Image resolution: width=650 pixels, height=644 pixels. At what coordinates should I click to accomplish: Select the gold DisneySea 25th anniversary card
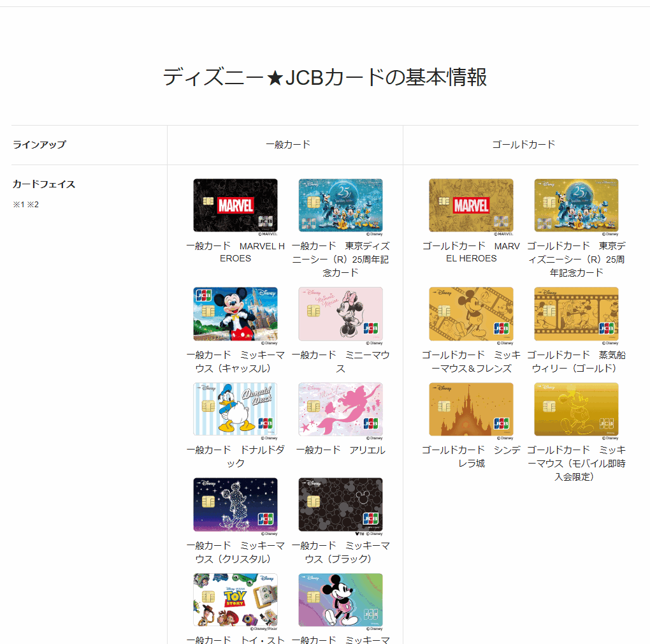click(577, 205)
